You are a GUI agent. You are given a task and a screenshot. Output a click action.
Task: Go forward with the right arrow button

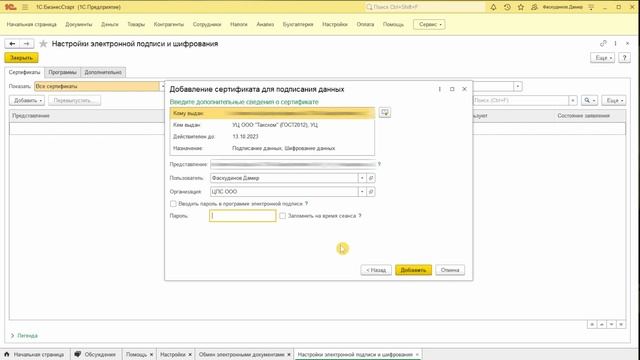(x=27, y=43)
